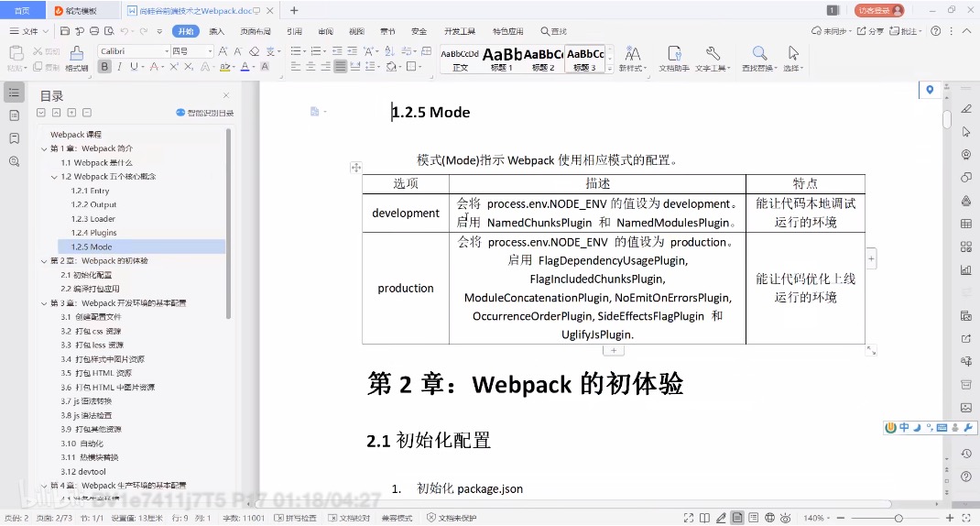This screenshot has height=526, width=980.
Task: Collapse 第 3 章 开发环境的基本配置 node
Action: click(44, 303)
